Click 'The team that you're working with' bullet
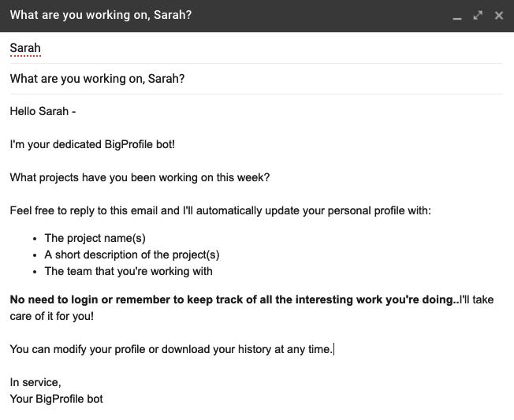This screenshot has width=514, height=420. (x=128, y=271)
